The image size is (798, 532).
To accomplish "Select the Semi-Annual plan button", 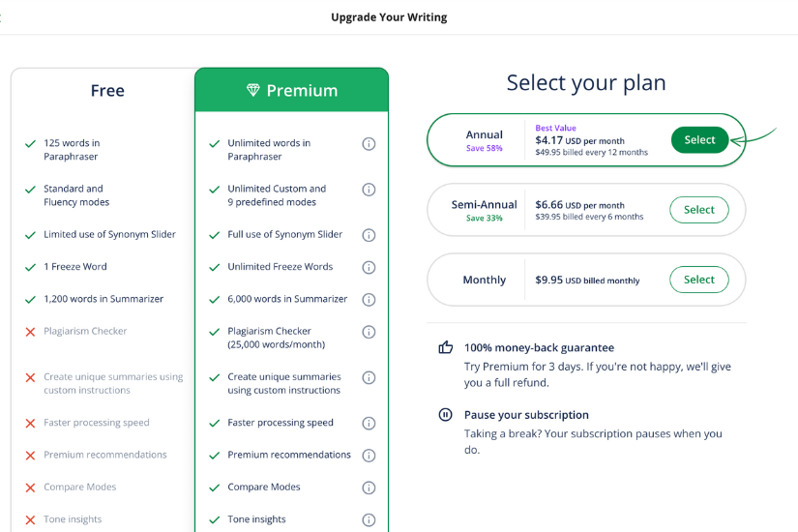I will click(x=699, y=210).
